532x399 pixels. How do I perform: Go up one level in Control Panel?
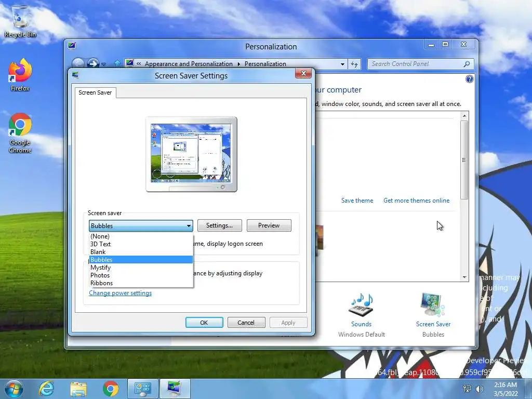point(117,63)
